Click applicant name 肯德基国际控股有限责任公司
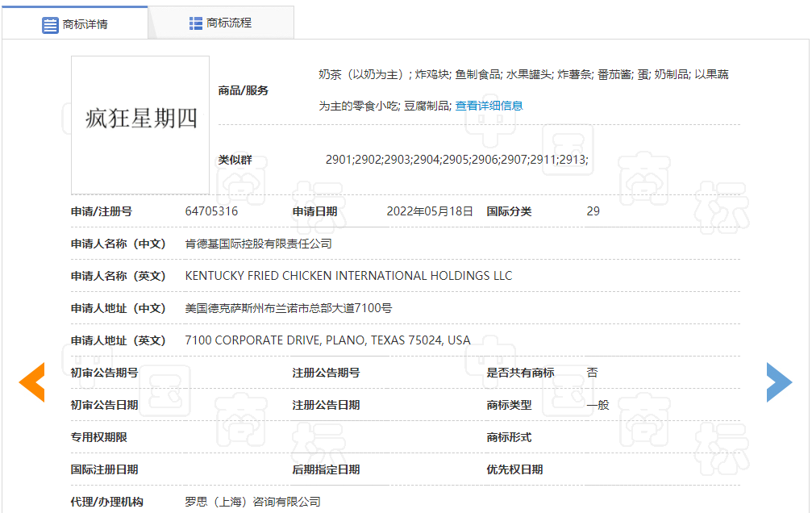 (x=258, y=244)
